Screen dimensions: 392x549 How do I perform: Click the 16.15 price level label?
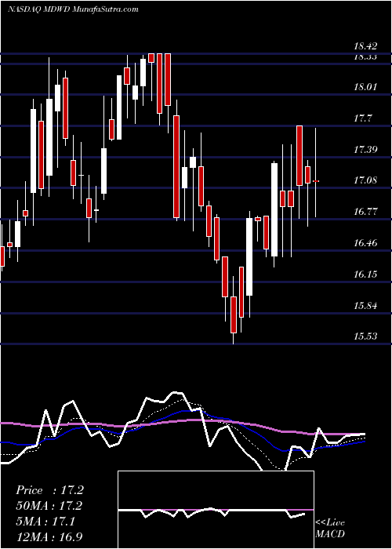pos(365,274)
